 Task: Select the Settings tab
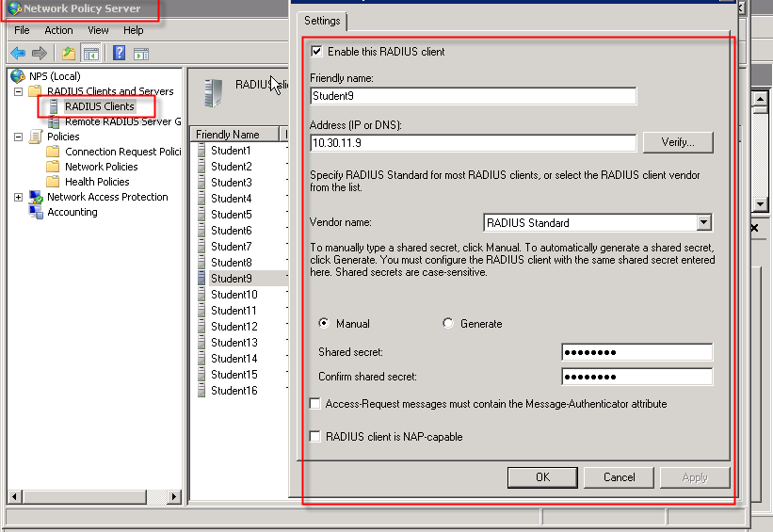[x=322, y=21]
